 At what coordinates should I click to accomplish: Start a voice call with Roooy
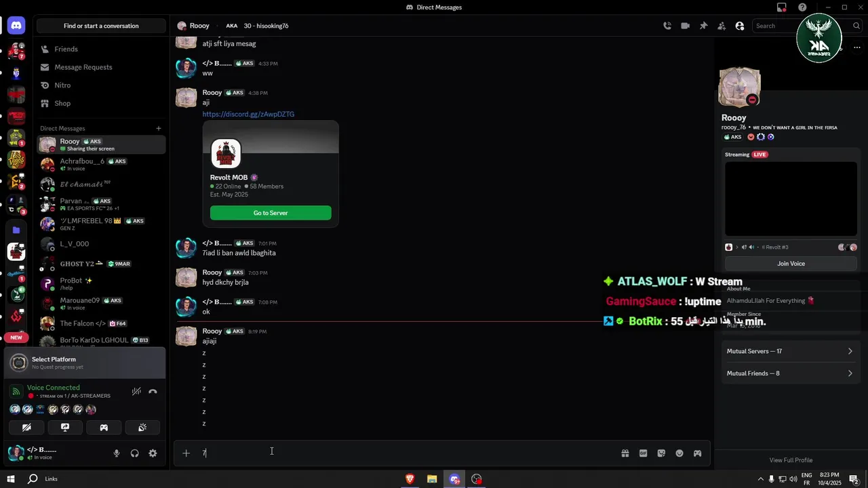(x=667, y=26)
